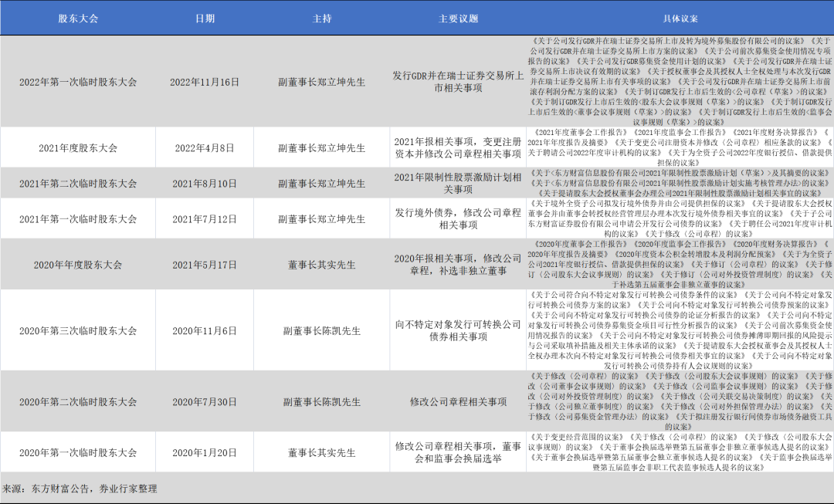Select the 2020年年度股东大会 cell
Image resolution: width=834 pixels, height=504 pixels.
point(78,264)
